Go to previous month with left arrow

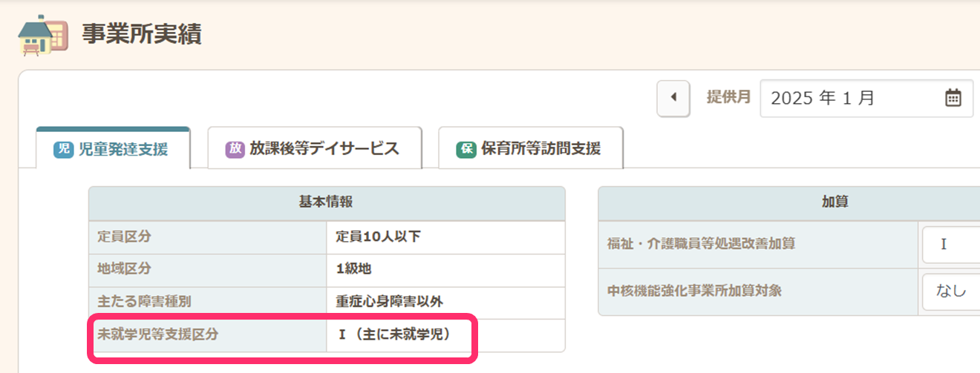point(673,98)
